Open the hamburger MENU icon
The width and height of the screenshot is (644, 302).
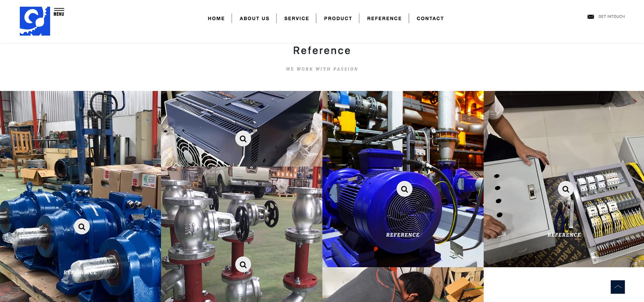pyautogui.click(x=59, y=12)
